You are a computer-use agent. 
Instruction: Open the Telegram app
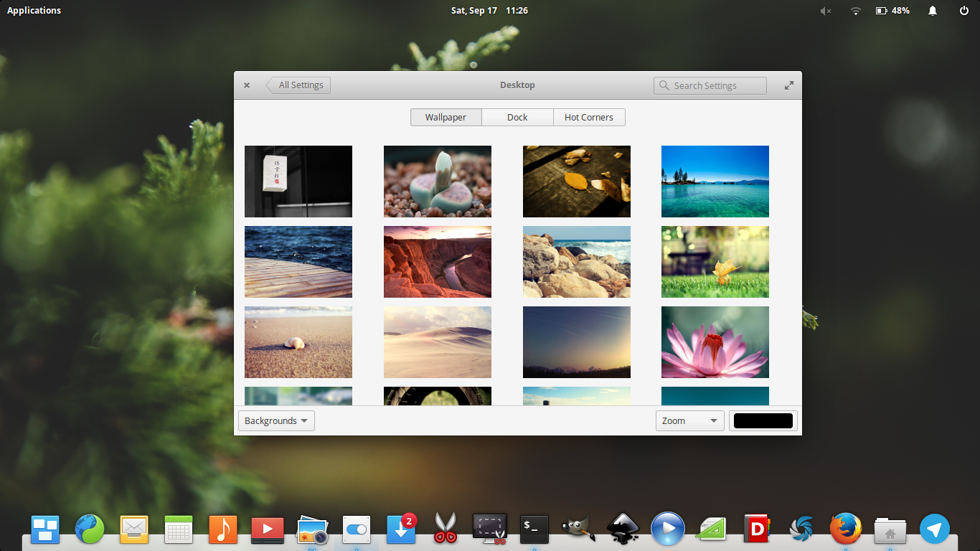pyautogui.click(x=935, y=529)
